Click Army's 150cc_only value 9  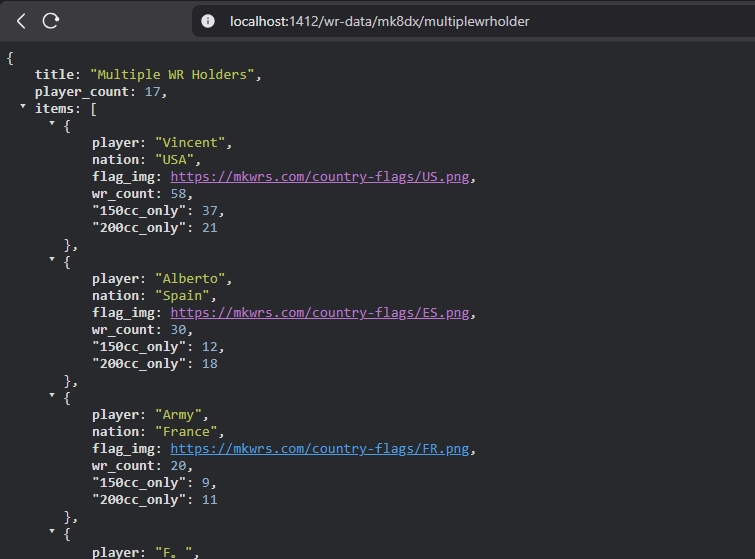(x=206, y=482)
